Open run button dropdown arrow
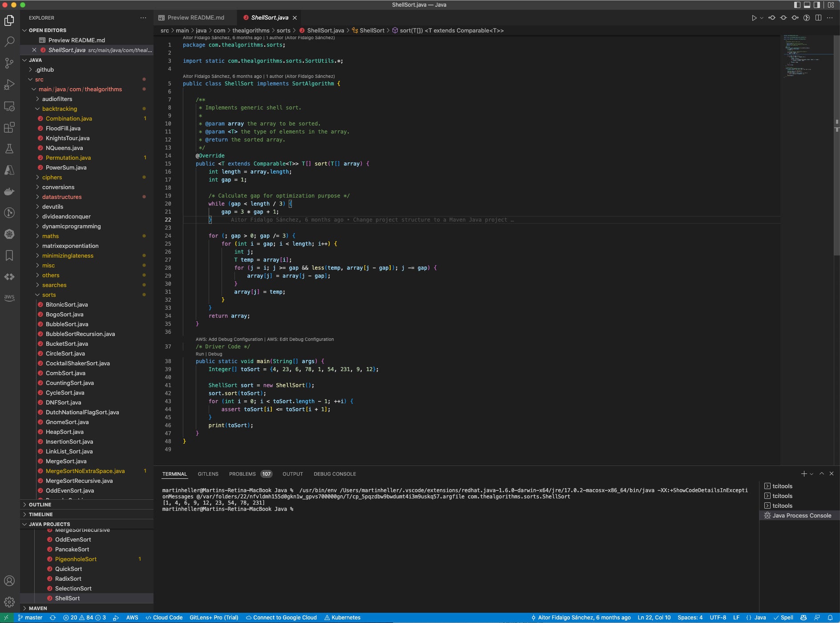This screenshot has height=623, width=840. coord(762,18)
